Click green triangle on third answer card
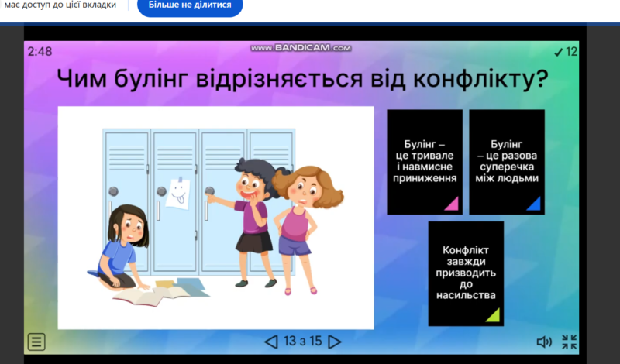 (492, 314)
